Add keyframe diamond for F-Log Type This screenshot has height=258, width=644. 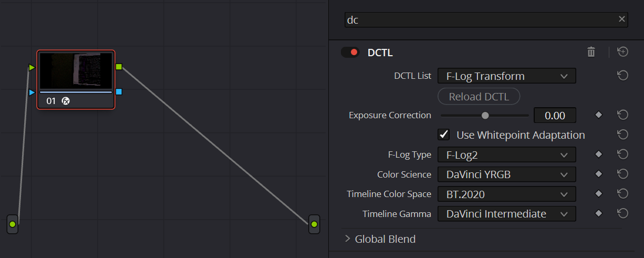tap(598, 154)
